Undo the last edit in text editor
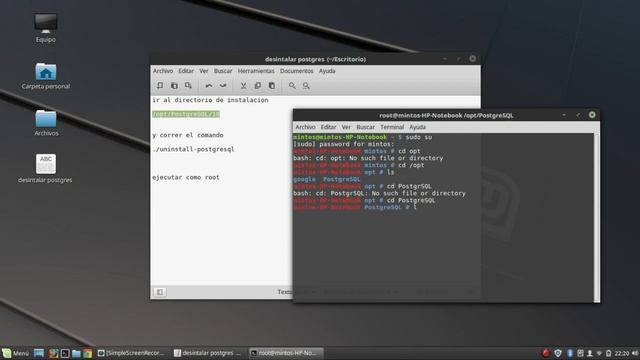Screen dimensions: 640x360 coord(209,85)
